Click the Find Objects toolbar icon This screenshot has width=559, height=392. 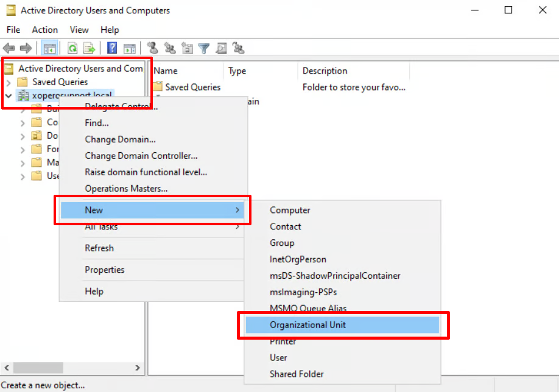click(221, 48)
